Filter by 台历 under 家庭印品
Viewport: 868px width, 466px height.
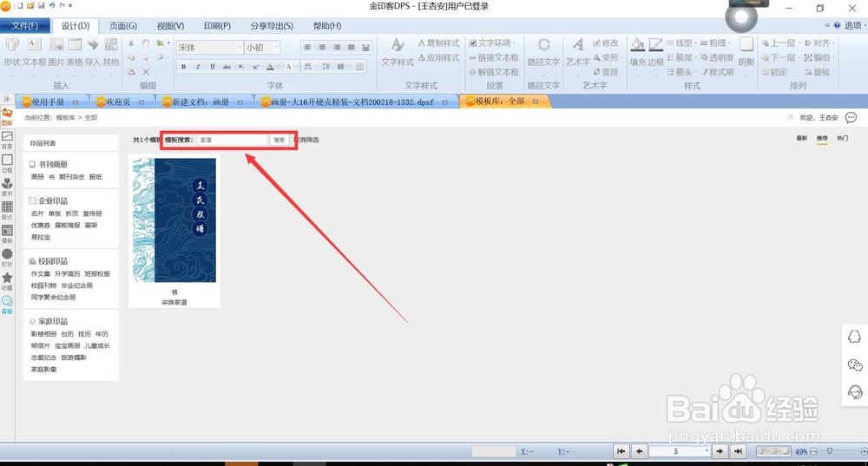67,334
